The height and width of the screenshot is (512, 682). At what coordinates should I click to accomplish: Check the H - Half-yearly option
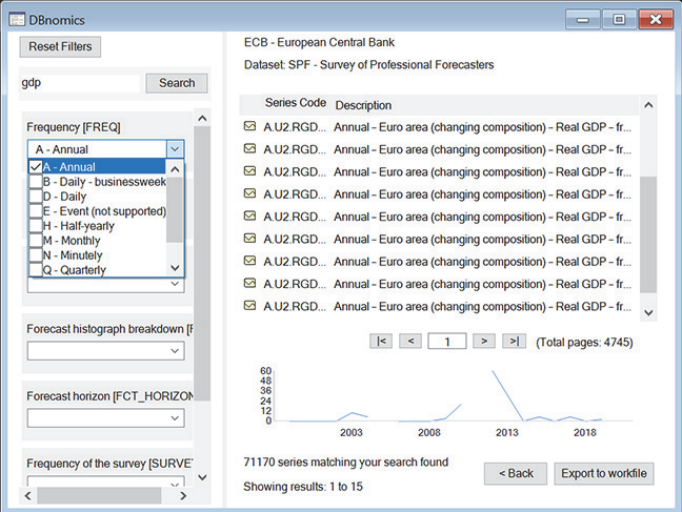point(36,226)
